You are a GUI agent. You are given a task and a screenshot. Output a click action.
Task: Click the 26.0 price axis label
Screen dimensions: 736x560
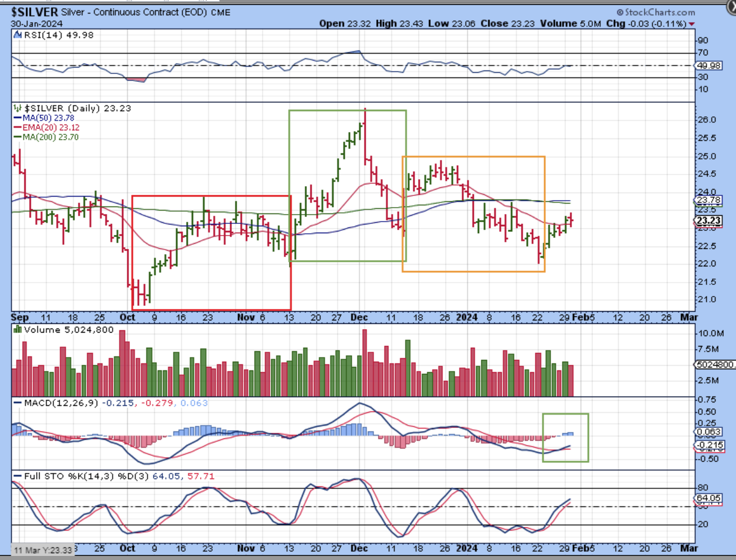707,120
